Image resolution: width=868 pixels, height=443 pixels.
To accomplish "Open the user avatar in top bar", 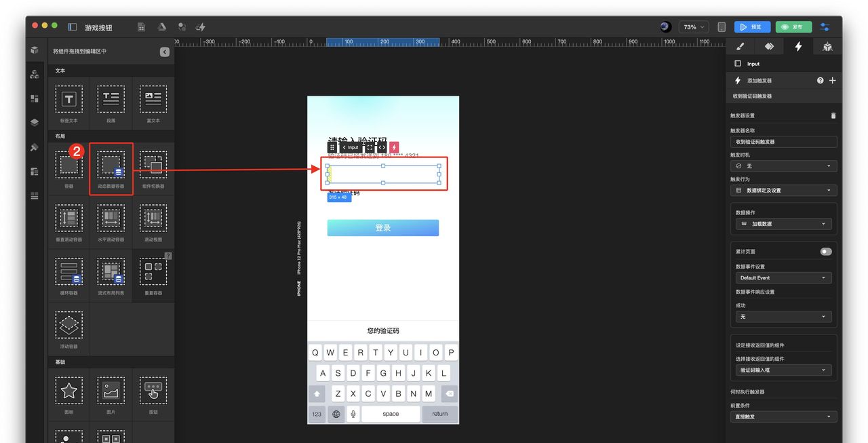I will point(665,27).
